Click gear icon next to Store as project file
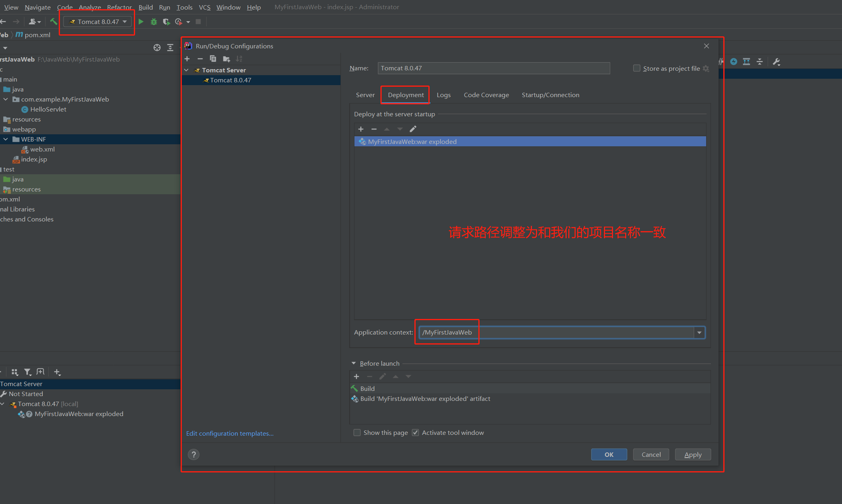The width and height of the screenshot is (842, 504). 706,68
